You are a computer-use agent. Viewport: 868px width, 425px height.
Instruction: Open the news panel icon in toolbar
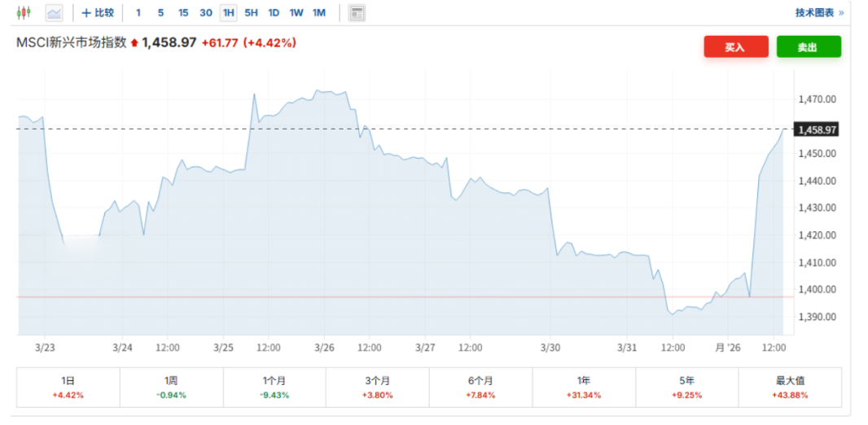pos(357,13)
